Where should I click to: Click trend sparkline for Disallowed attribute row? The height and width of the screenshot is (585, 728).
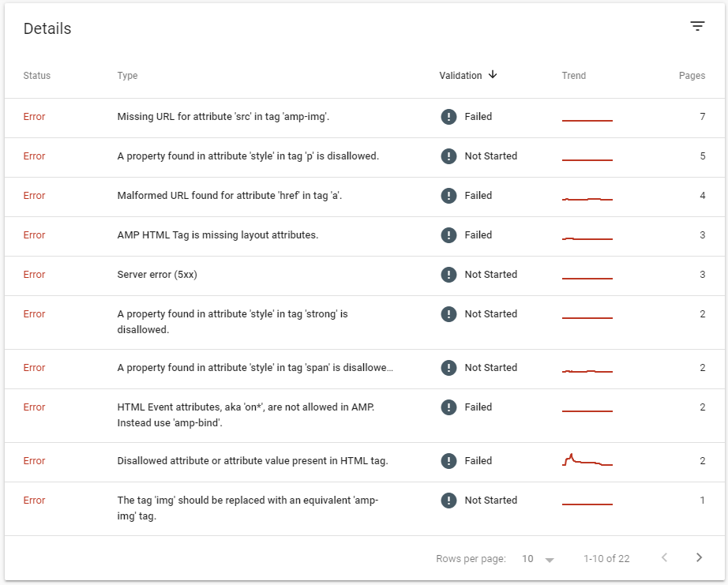587,459
